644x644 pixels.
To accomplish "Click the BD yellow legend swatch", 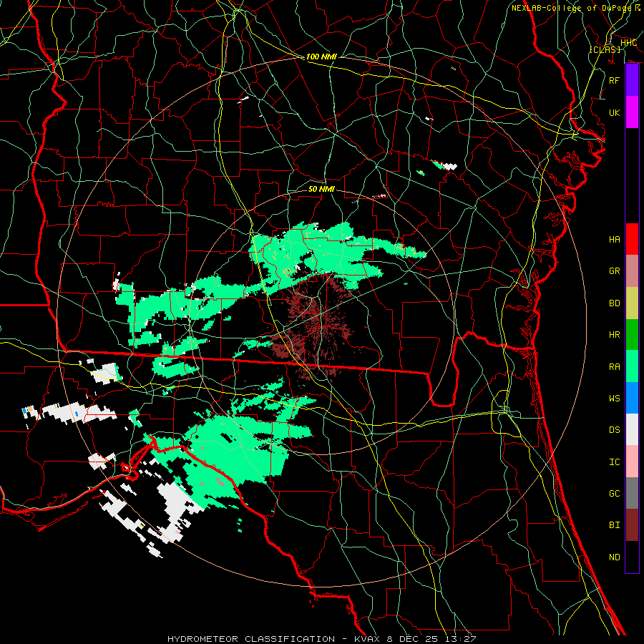I will coord(632,303).
